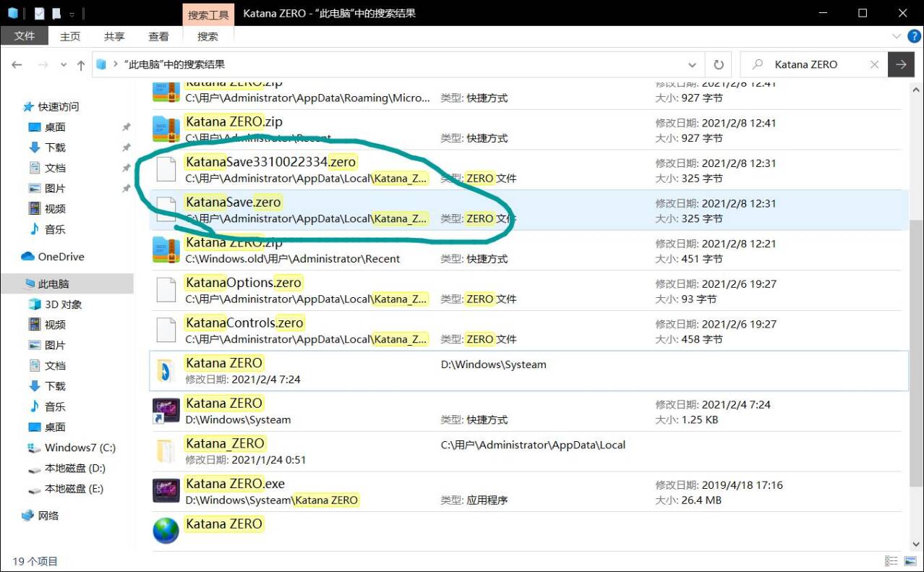Select the KatanaSave3310022334.zero file

pyautogui.click(x=529, y=170)
